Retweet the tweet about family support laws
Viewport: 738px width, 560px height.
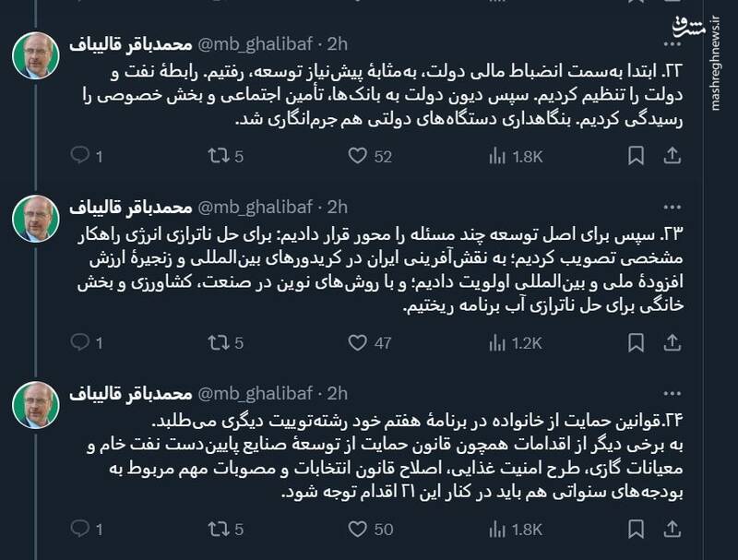(217, 530)
